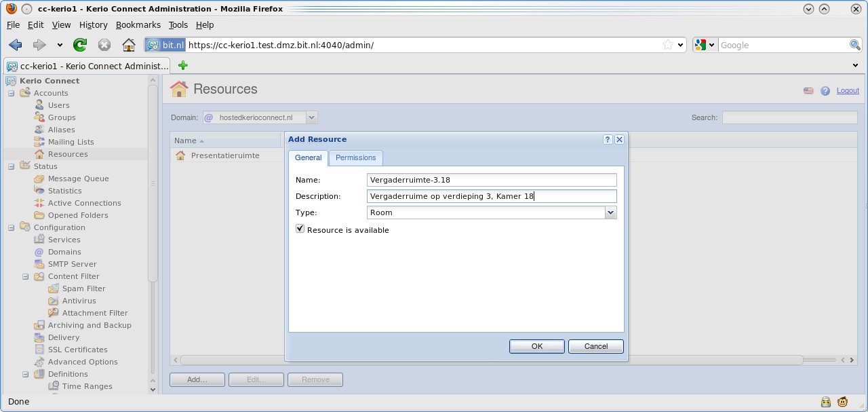Click the Archiving and Backup icon
Viewport: 868px width, 412px height.
point(39,325)
